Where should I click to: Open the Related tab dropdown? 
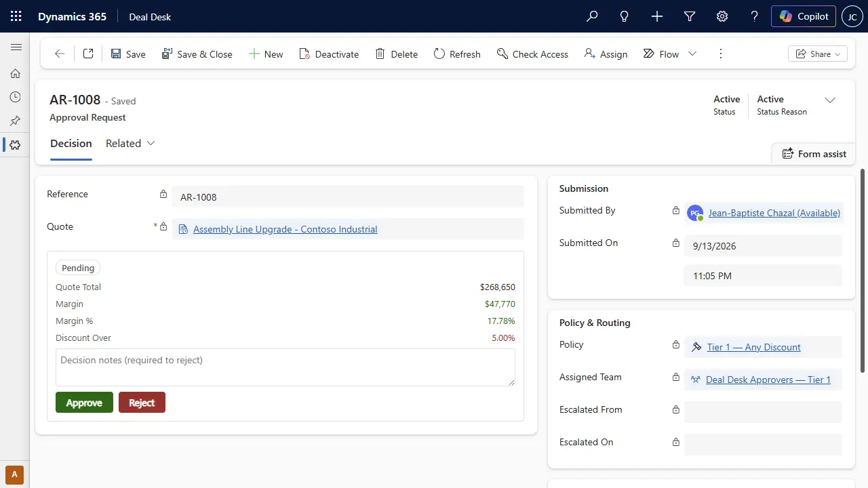(130, 144)
